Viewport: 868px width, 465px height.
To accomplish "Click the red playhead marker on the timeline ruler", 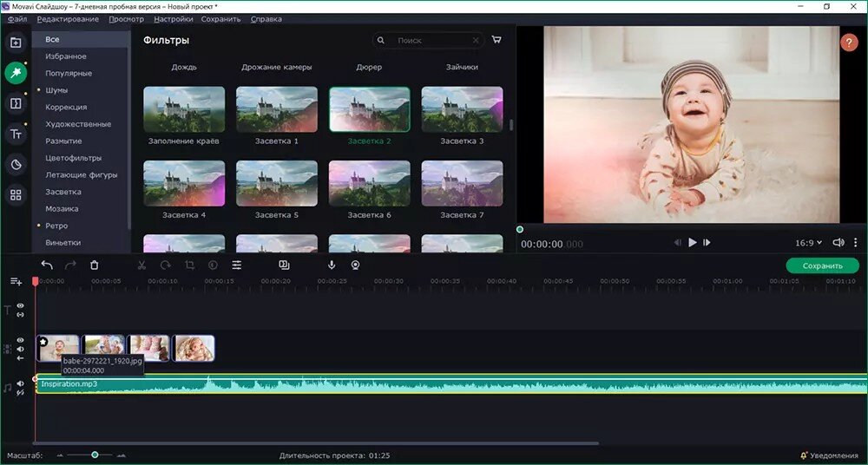I will pyautogui.click(x=35, y=282).
